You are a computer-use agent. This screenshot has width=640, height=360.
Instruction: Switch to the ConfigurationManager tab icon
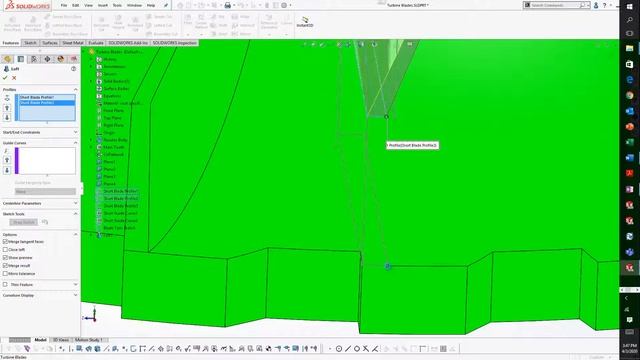(x=34, y=59)
